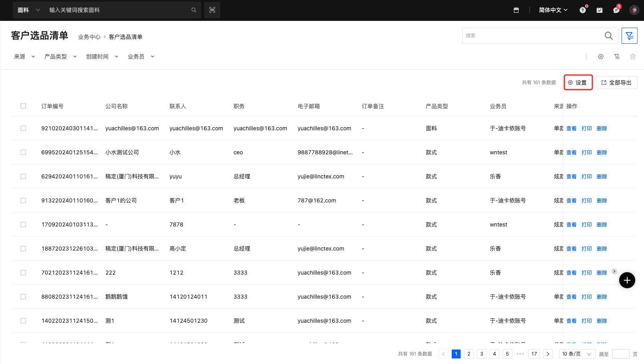Expand the 产品类型 filter dropdown

click(x=60, y=57)
